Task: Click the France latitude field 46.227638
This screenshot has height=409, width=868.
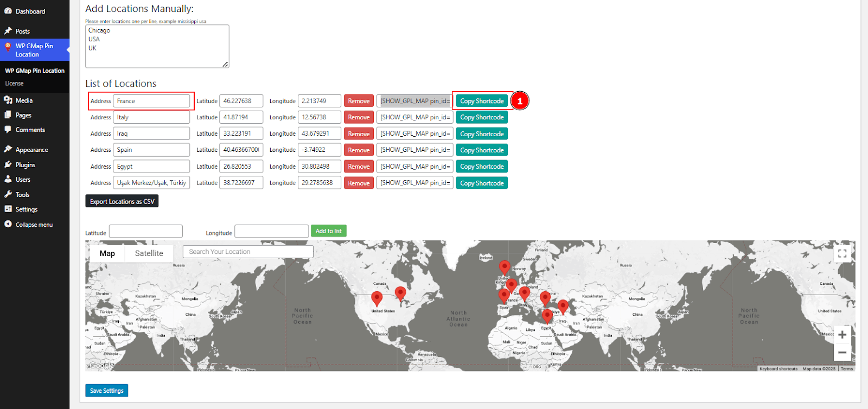Action: tap(241, 101)
